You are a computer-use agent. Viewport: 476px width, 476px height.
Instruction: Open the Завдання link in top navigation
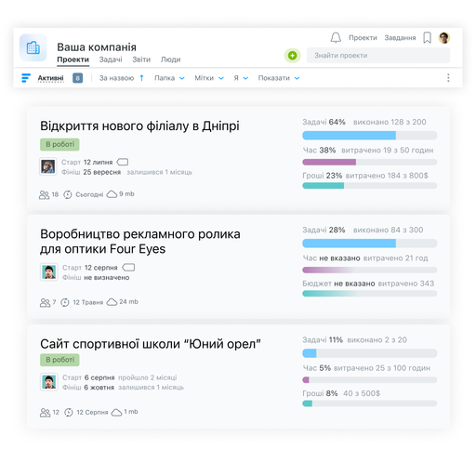coord(400,38)
